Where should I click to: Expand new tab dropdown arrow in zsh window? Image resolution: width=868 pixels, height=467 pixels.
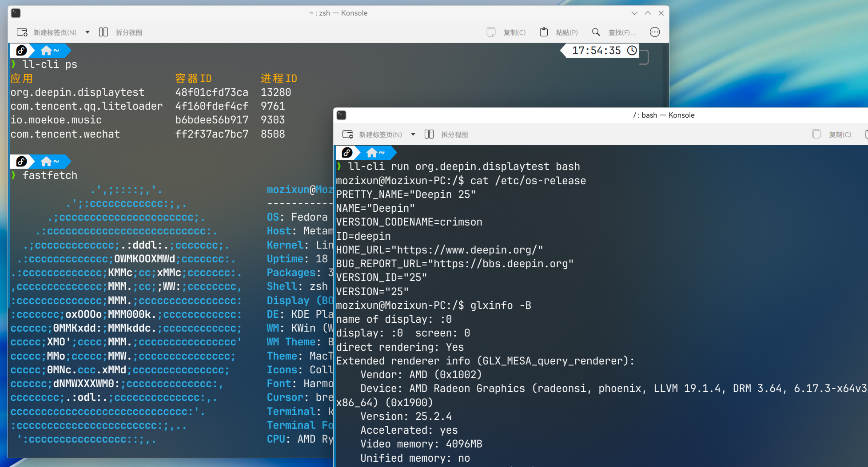88,32
